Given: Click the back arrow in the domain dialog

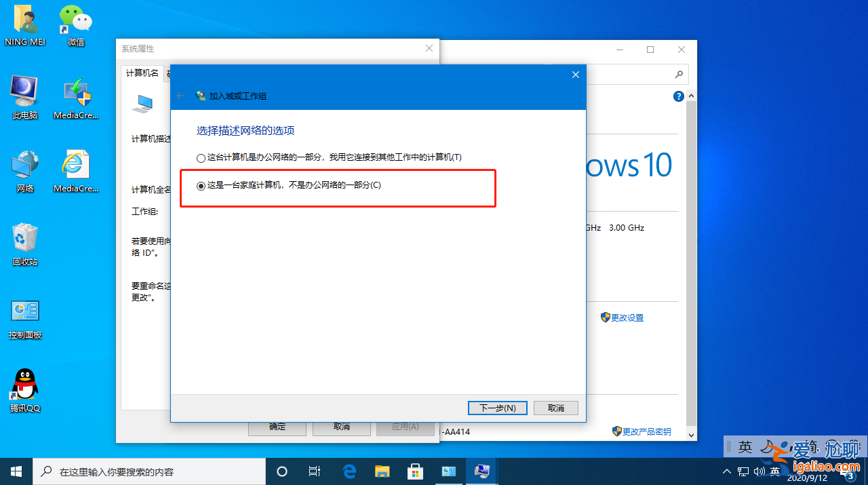Looking at the screenshot, I should (x=180, y=96).
